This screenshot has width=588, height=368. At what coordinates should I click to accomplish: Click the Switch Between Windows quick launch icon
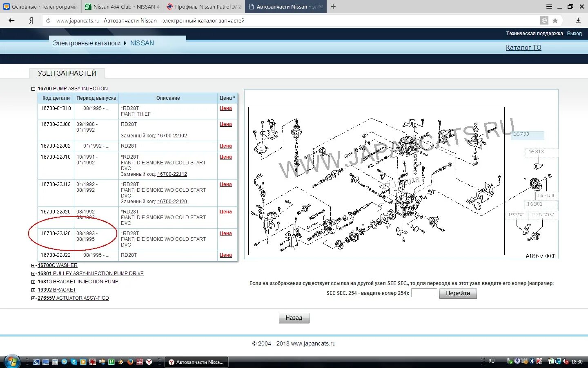pos(36,362)
